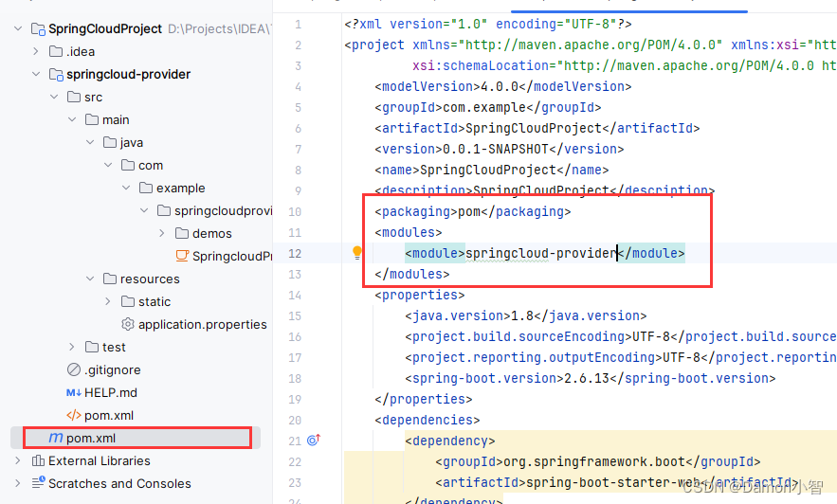This screenshot has height=504, width=837.
Task: Click the java folder icon
Action: 111,142
